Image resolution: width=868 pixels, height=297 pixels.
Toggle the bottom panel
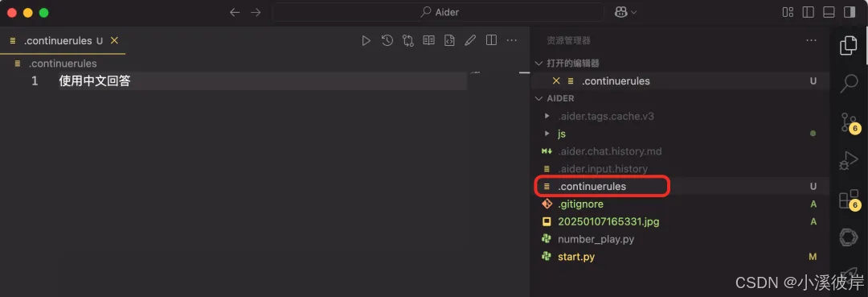[829, 12]
